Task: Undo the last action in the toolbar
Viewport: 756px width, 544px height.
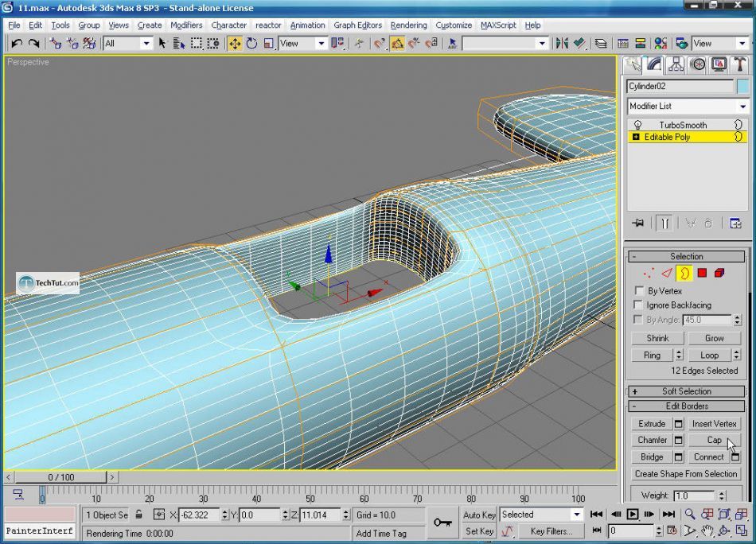Action: click(x=17, y=44)
